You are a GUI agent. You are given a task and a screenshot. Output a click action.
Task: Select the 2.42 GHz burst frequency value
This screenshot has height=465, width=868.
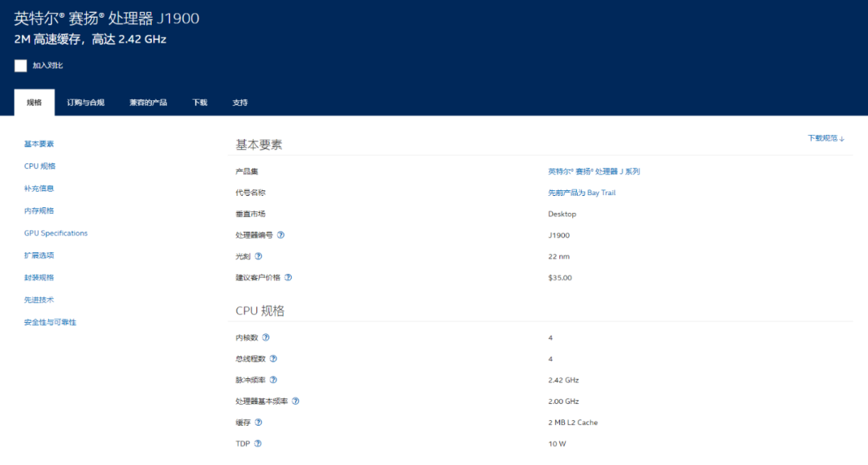tap(563, 380)
